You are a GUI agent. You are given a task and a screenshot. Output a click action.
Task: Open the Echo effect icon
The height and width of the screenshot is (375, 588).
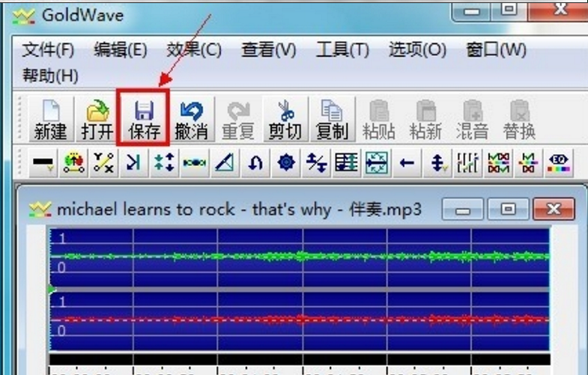tap(134, 163)
